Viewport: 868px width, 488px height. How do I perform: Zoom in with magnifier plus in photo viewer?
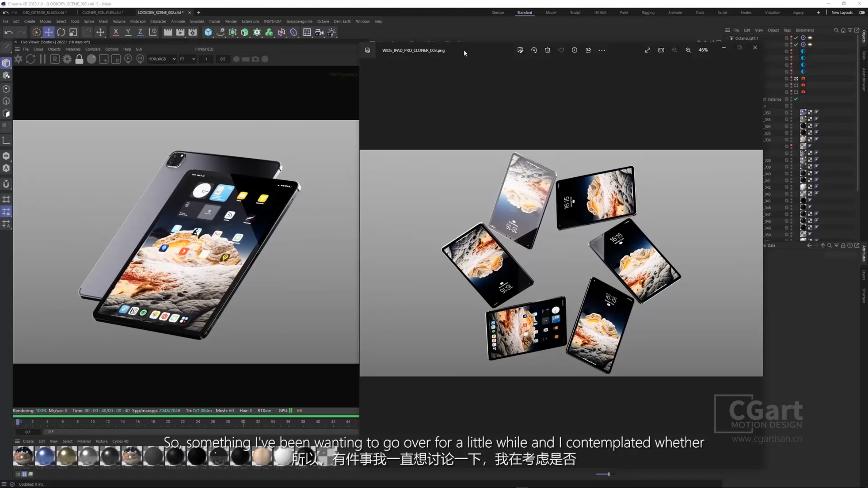point(688,50)
